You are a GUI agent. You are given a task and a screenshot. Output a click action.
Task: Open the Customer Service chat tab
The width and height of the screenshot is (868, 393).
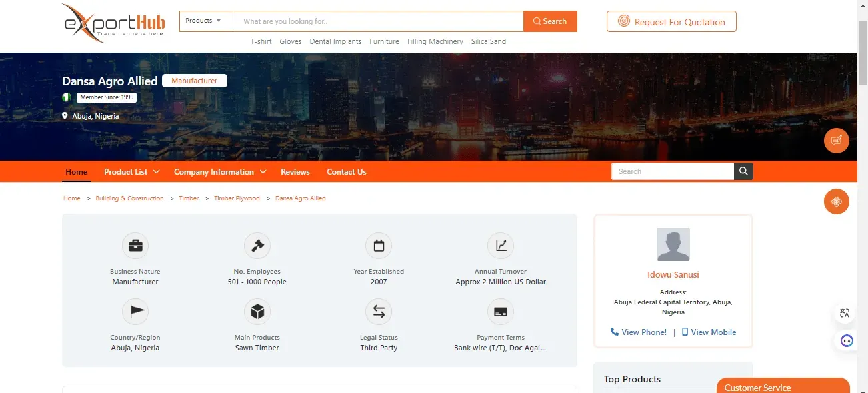click(783, 386)
